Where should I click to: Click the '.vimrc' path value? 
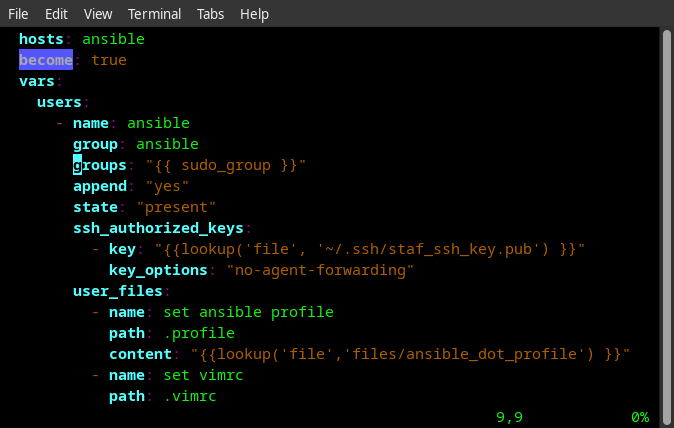click(190, 396)
